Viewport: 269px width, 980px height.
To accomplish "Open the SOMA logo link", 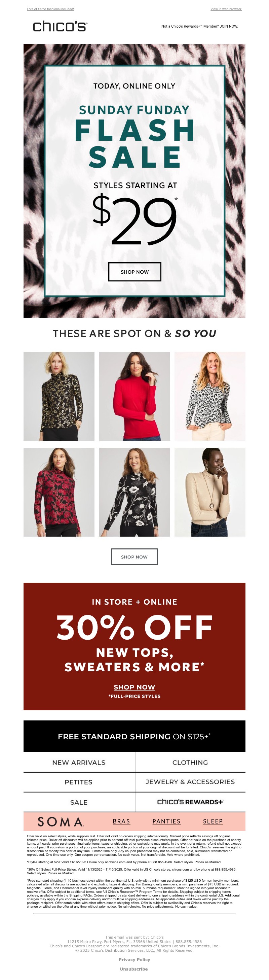I will pyautogui.click(x=61, y=822).
